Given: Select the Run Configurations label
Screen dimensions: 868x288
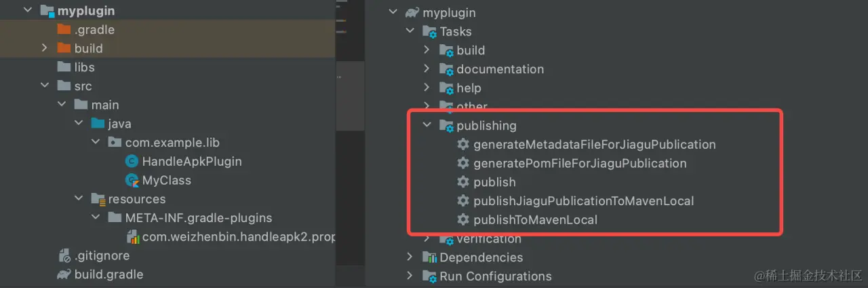Looking at the screenshot, I should pyautogui.click(x=496, y=276).
